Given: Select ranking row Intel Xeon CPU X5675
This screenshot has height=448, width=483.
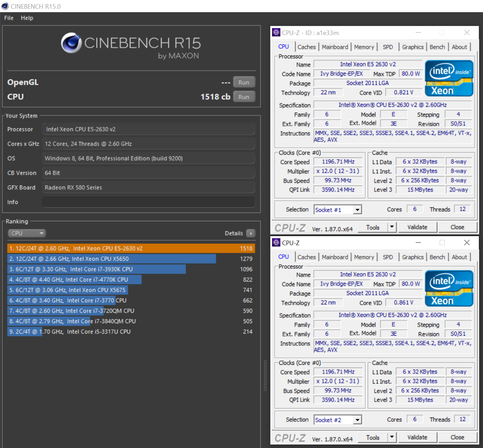Looking at the screenshot, I should click(x=131, y=290).
